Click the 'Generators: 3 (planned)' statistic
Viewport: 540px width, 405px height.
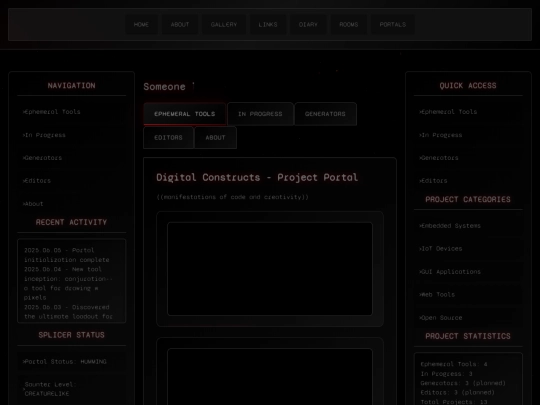[463, 383]
